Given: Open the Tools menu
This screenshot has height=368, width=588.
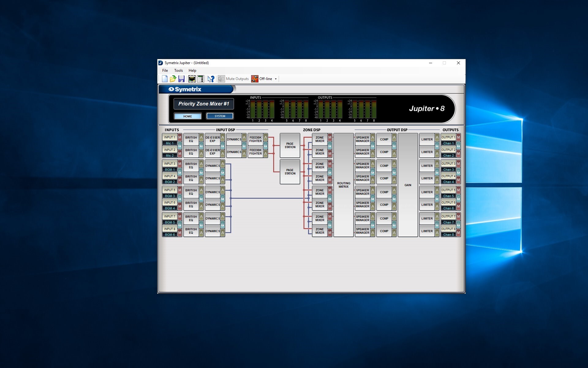Looking at the screenshot, I should pos(178,71).
